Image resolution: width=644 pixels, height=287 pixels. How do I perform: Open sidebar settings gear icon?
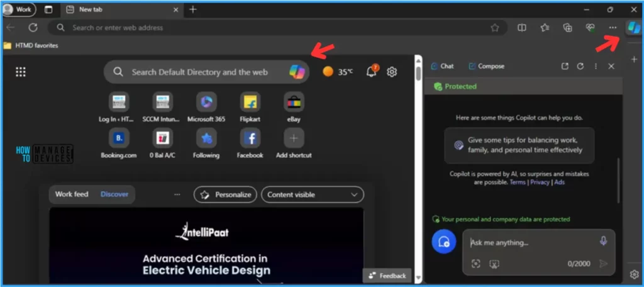coord(634,274)
